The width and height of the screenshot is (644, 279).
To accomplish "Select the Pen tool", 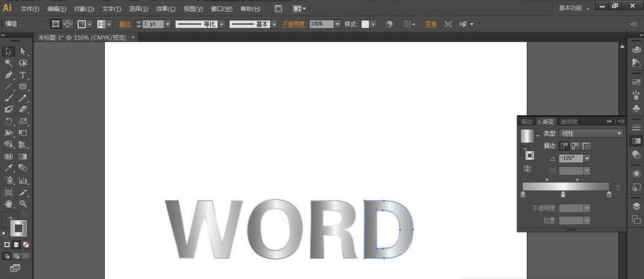I will pos(9,75).
